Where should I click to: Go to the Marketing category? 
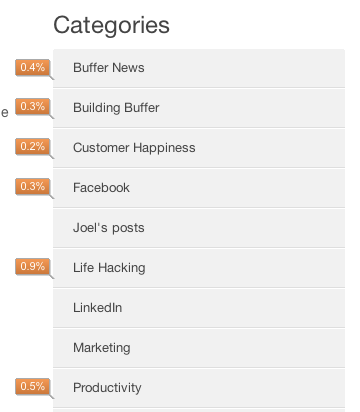click(199, 348)
